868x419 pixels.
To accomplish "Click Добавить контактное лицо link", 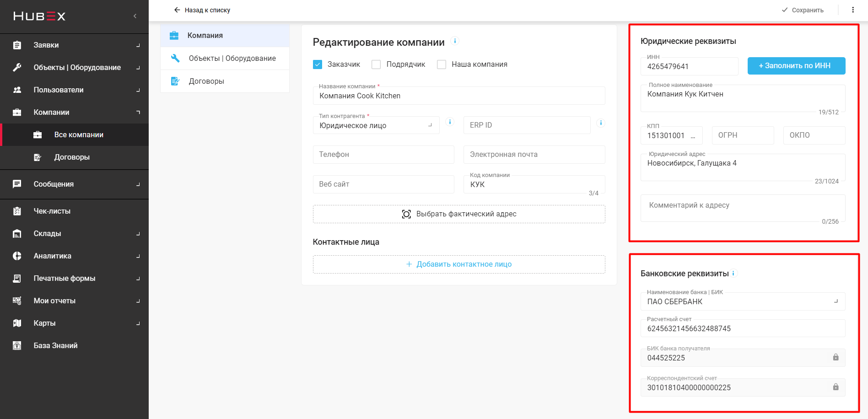I will click(x=459, y=264).
